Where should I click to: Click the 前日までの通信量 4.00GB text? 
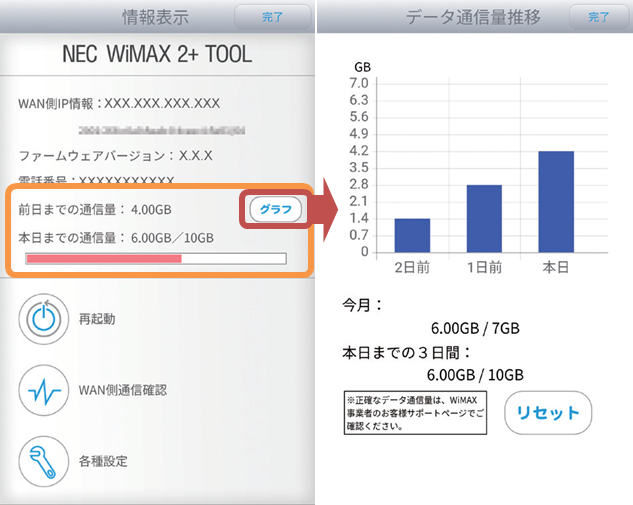pos(95,210)
